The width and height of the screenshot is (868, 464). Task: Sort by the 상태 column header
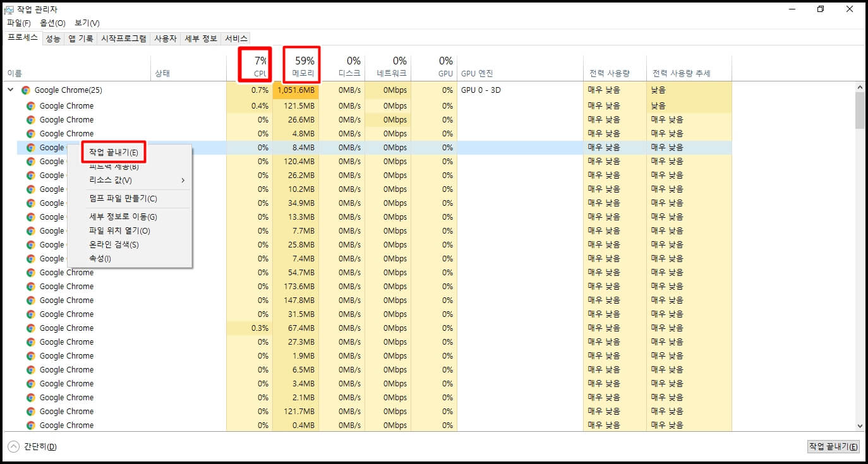click(x=188, y=68)
